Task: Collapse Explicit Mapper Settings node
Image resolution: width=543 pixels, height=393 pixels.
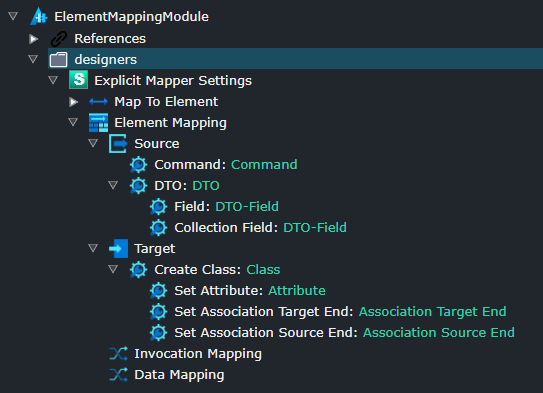Action: 53,80
